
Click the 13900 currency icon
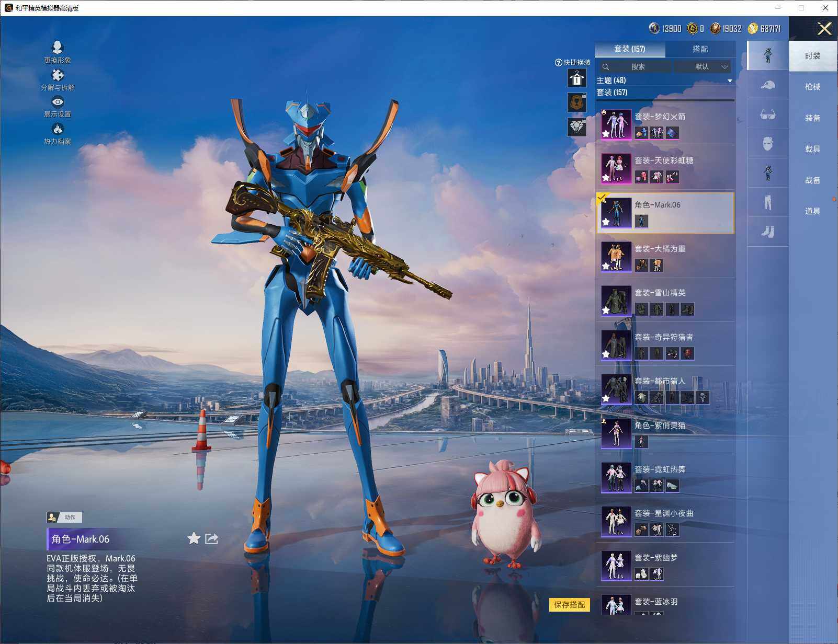(654, 28)
